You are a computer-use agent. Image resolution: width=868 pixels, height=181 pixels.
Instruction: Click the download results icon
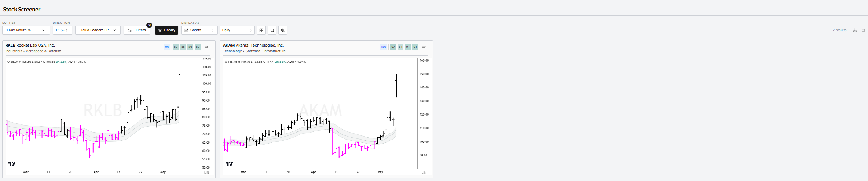click(x=855, y=30)
